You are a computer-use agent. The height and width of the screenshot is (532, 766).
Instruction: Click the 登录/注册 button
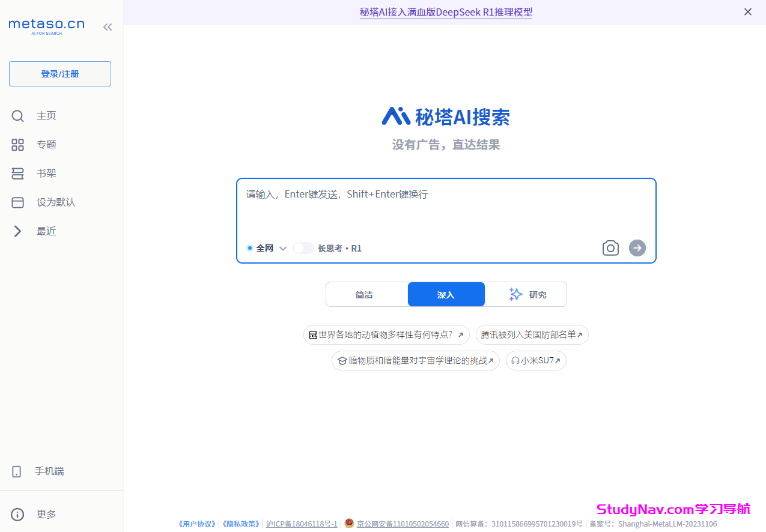click(x=60, y=74)
